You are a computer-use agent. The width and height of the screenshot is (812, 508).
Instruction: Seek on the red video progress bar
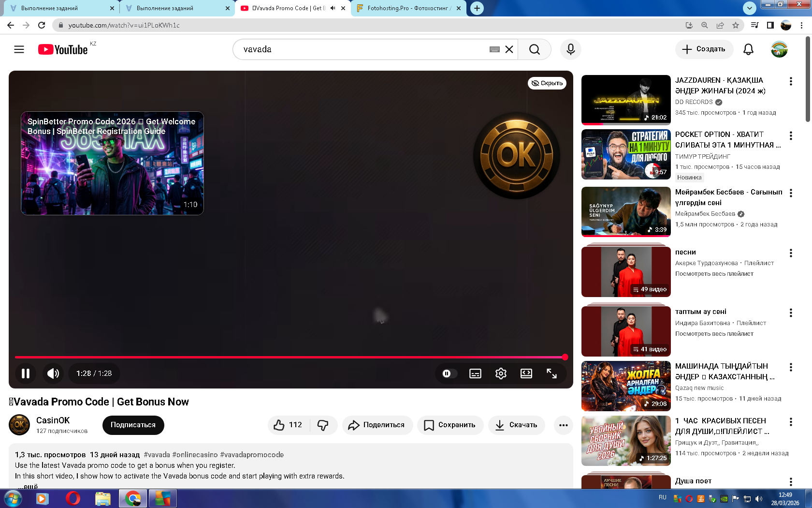pos(290,357)
